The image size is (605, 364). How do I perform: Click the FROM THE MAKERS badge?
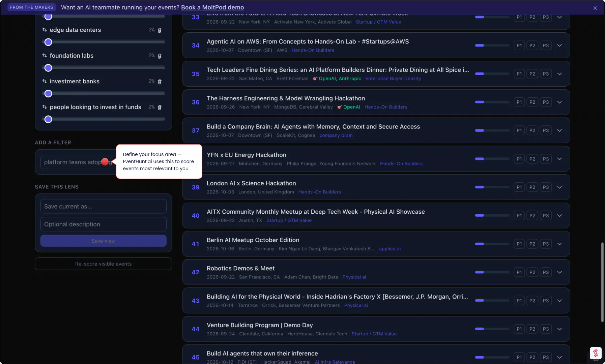(x=32, y=7)
